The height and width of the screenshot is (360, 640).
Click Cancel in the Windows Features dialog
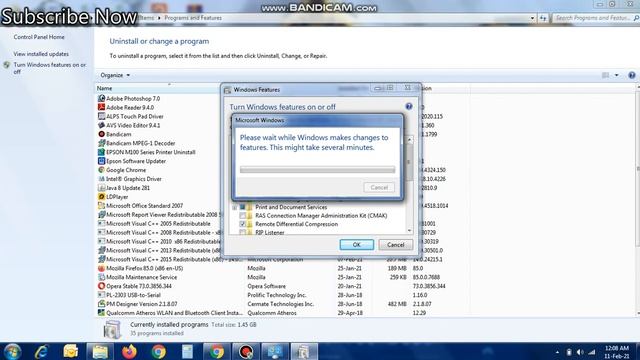tap(395, 244)
